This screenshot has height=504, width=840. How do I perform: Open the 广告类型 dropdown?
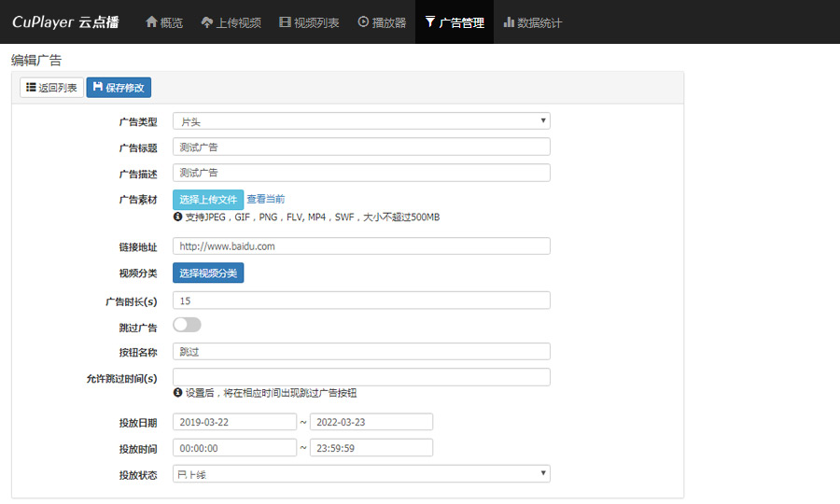(x=361, y=121)
